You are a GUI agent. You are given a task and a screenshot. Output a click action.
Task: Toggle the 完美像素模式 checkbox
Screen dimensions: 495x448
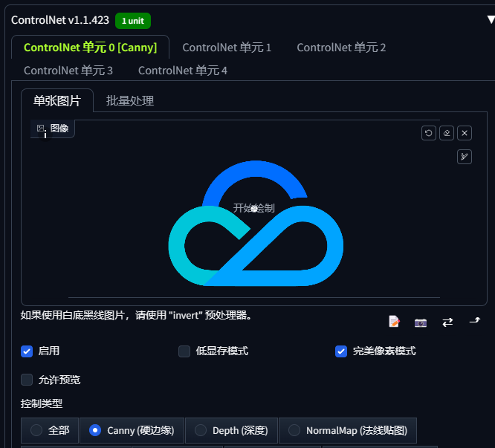click(x=341, y=351)
